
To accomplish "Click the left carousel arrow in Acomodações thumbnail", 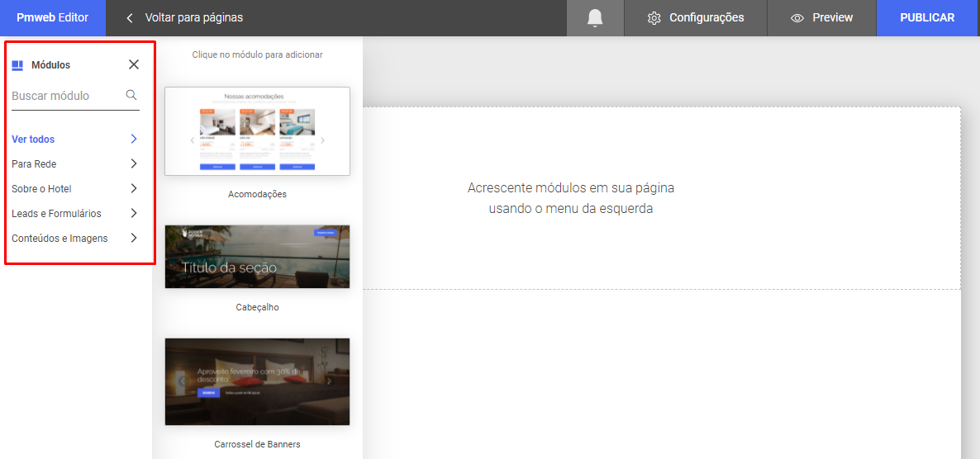I will tap(193, 140).
